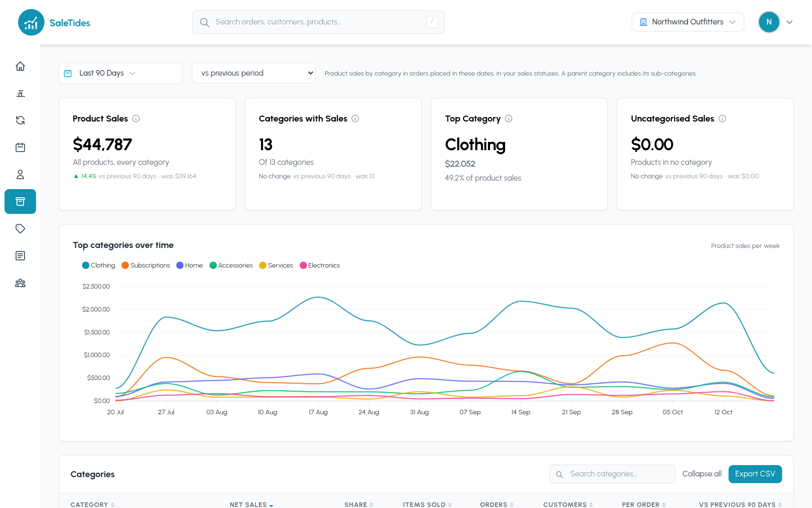The width and height of the screenshot is (812, 508).
Task: Click the info icon beside Top Category
Action: 509,119
